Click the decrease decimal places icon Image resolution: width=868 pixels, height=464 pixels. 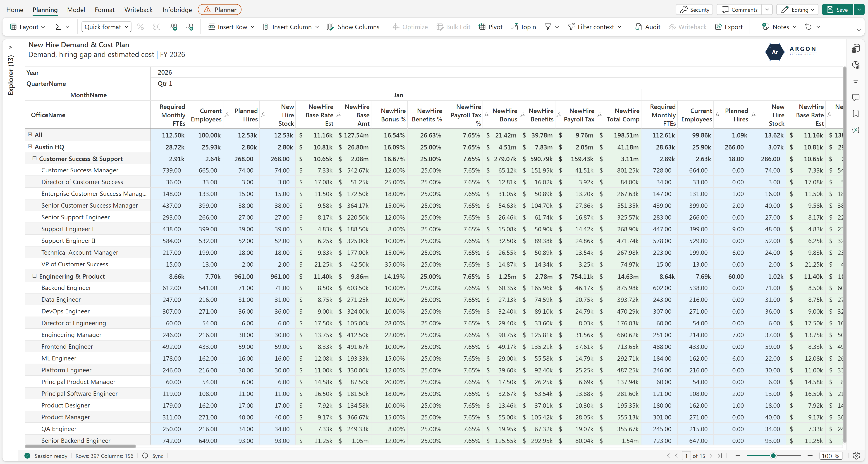coord(190,27)
